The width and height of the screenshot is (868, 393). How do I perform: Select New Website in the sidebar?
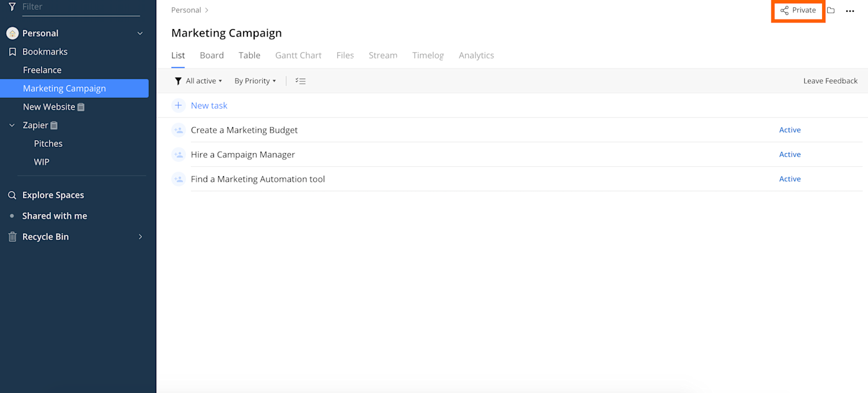coord(49,107)
